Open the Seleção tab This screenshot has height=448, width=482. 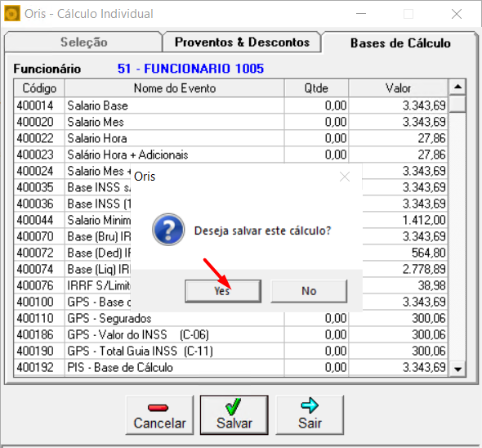pyautogui.click(x=83, y=43)
